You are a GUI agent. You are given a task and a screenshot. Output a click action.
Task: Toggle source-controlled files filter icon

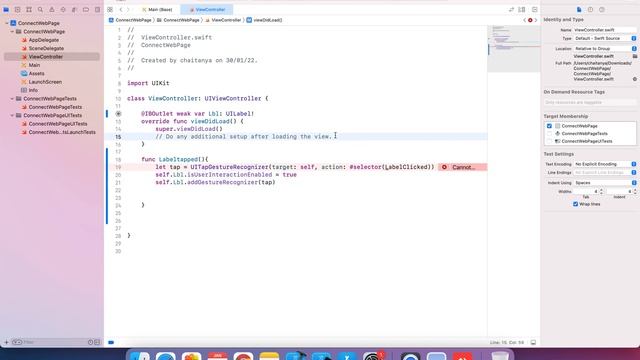[x=97, y=342]
